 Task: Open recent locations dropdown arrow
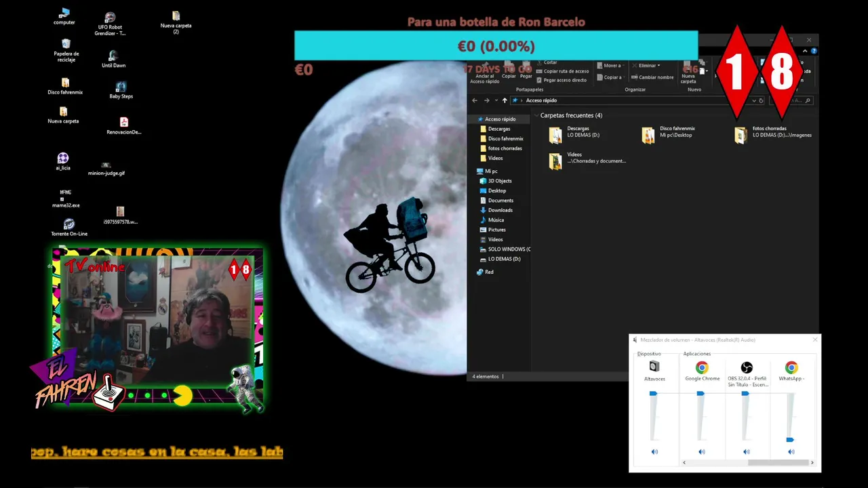[x=495, y=100]
